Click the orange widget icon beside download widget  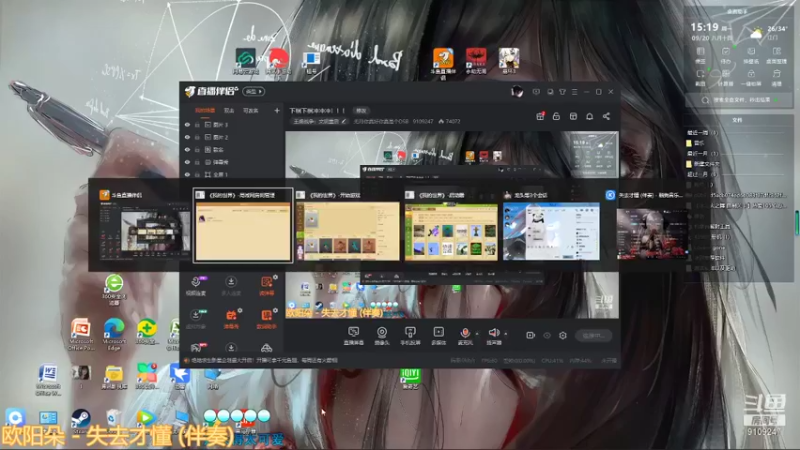[x=266, y=282]
